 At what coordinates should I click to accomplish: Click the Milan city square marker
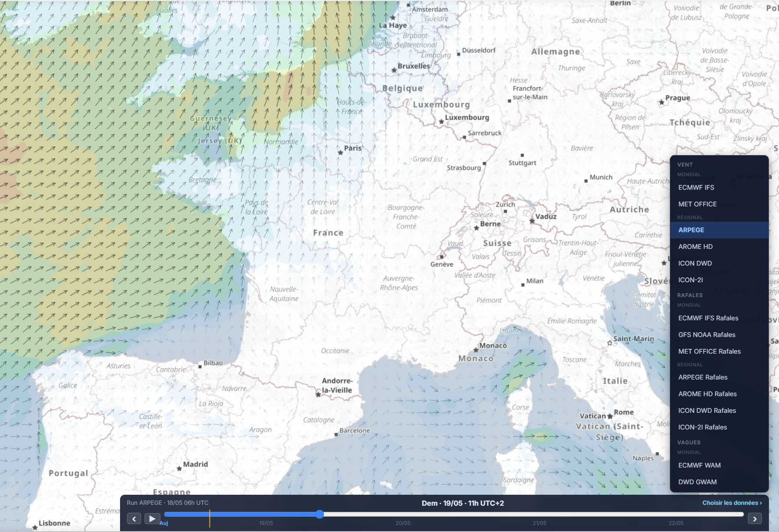click(523, 285)
